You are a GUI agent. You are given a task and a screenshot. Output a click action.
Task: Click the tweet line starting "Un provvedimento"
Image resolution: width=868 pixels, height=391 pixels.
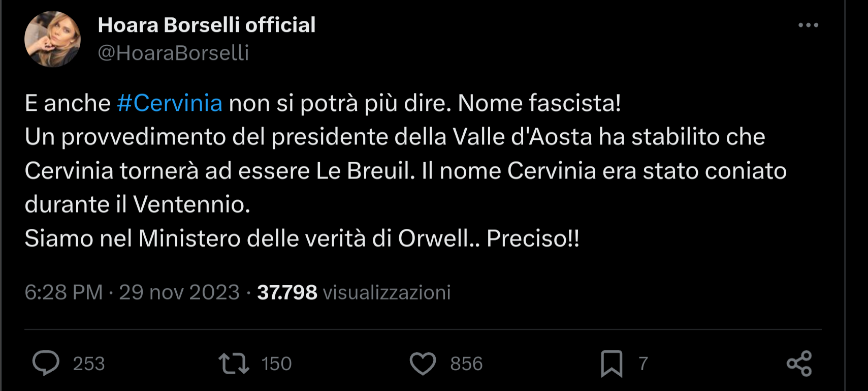tap(395, 137)
